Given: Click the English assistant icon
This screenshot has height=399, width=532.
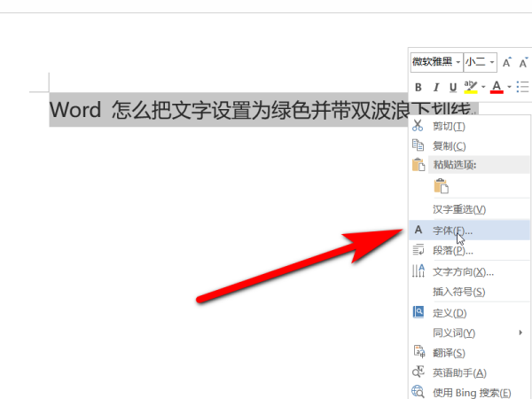Looking at the screenshot, I should coord(419,372).
